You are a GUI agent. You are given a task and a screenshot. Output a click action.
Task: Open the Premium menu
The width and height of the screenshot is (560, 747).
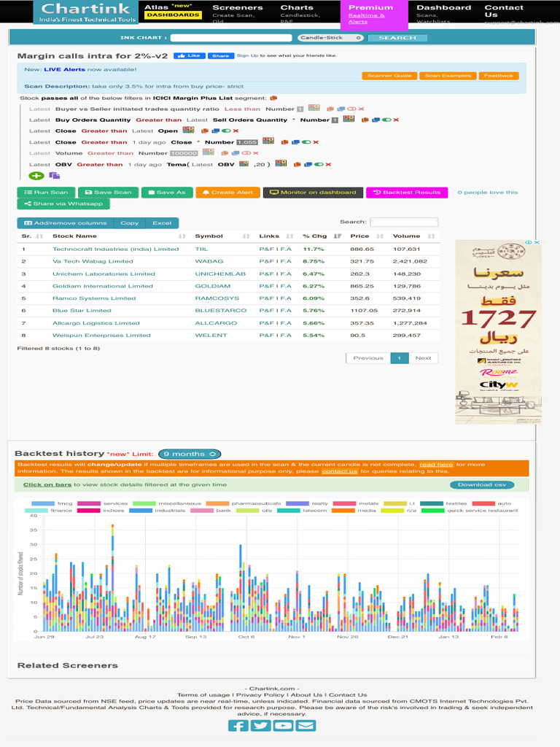click(374, 15)
